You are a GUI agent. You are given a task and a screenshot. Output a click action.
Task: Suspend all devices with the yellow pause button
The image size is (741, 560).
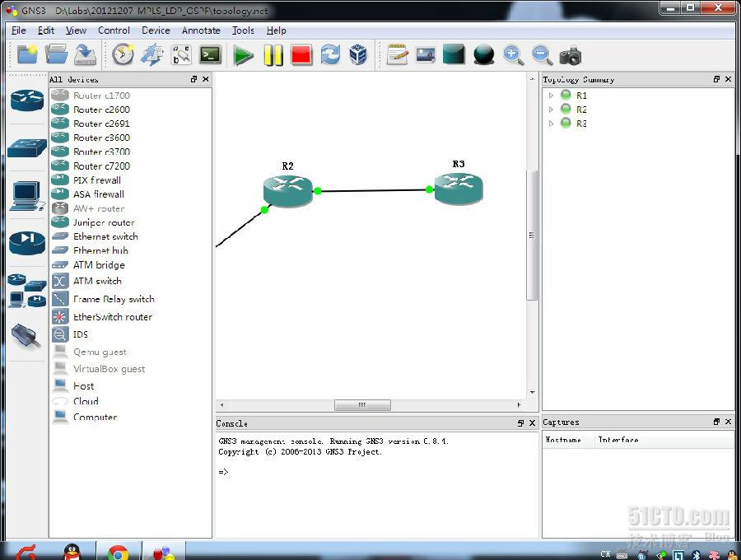pyautogui.click(x=273, y=55)
